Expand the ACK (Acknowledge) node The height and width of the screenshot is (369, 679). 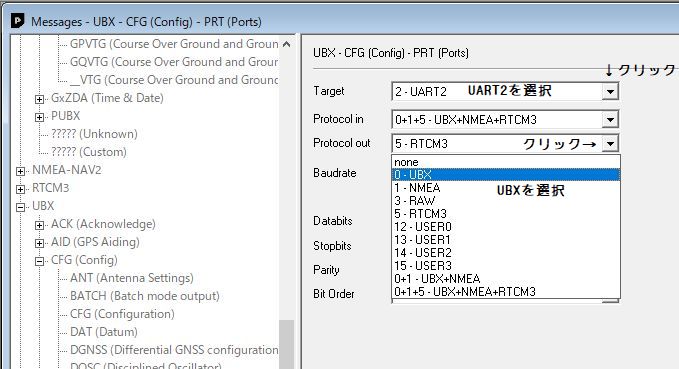39,225
